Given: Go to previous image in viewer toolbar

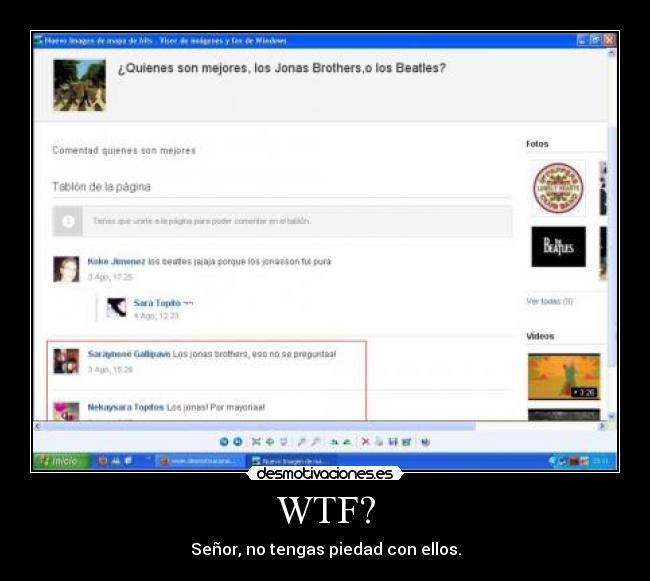Looking at the screenshot, I should [x=224, y=442].
